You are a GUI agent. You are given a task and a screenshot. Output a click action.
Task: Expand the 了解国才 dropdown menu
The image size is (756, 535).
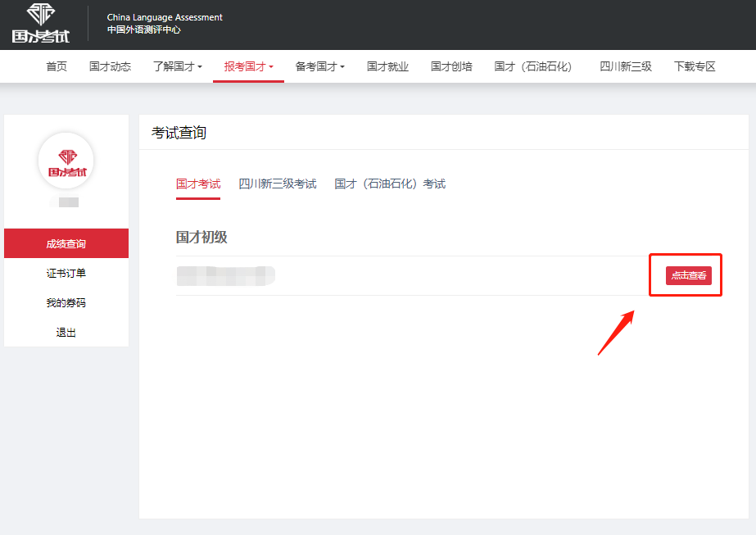coord(177,67)
